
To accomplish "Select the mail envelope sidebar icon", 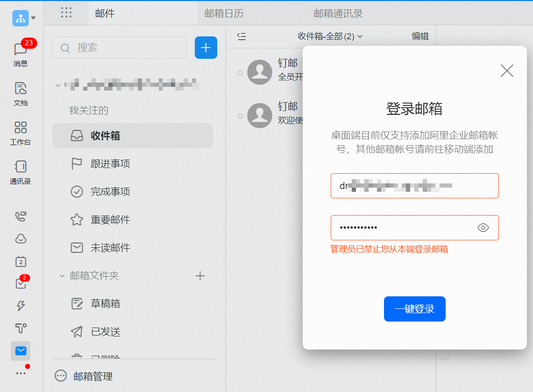I will (x=21, y=351).
